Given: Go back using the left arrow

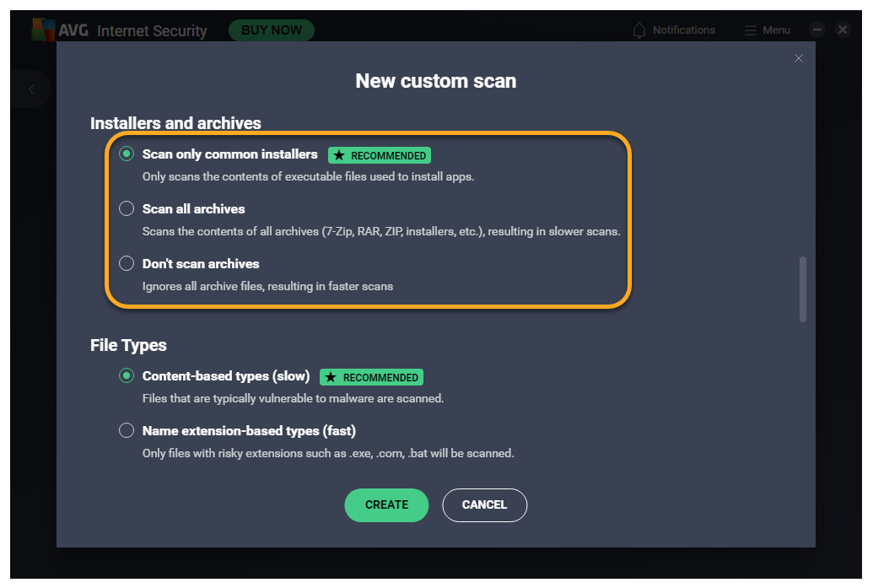Looking at the screenshot, I should tap(31, 89).
